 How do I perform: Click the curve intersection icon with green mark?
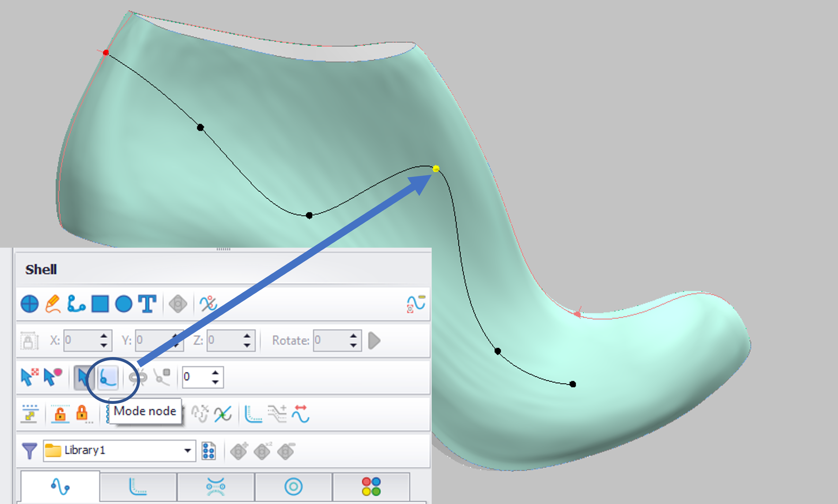pyautogui.click(x=223, y=414)
